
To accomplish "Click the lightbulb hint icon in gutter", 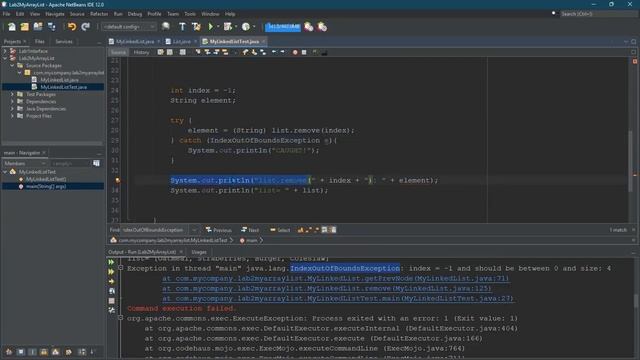I will coord(118,180).
